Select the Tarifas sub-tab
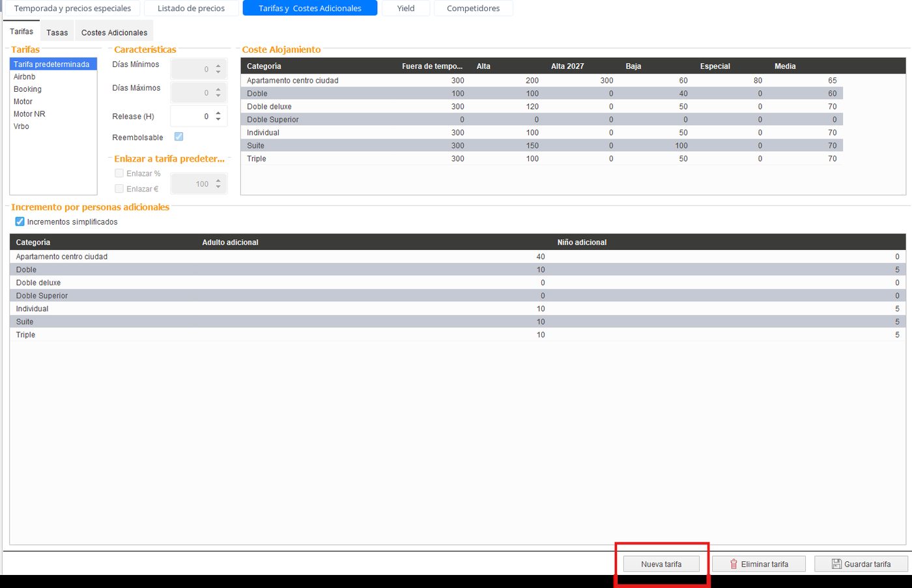 (x=21, y=32)
